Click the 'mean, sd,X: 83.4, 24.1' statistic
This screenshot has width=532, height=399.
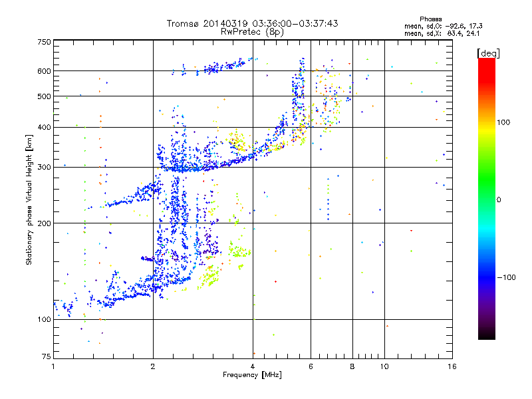442,33
